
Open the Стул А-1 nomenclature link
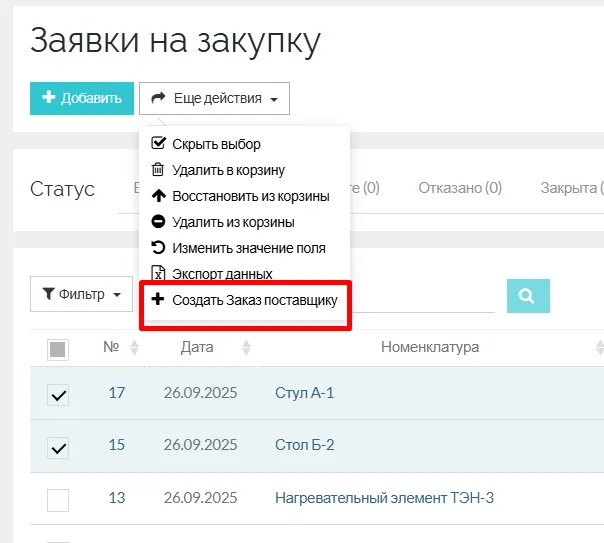point(304,393)
